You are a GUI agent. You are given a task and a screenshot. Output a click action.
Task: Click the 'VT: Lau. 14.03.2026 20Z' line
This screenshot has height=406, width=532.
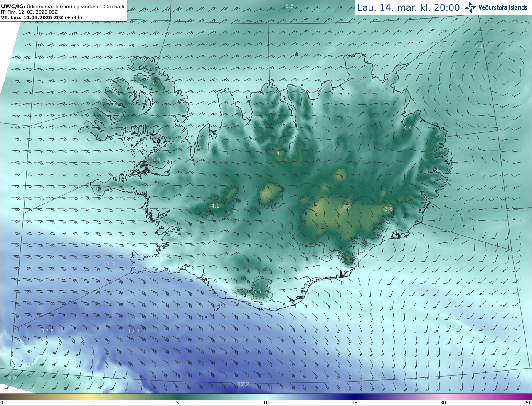point(42,17)
